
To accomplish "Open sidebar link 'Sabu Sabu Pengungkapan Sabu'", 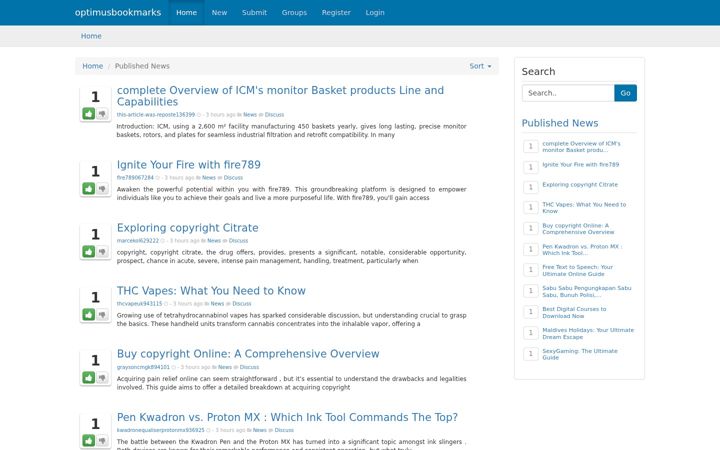I will 587,292.
